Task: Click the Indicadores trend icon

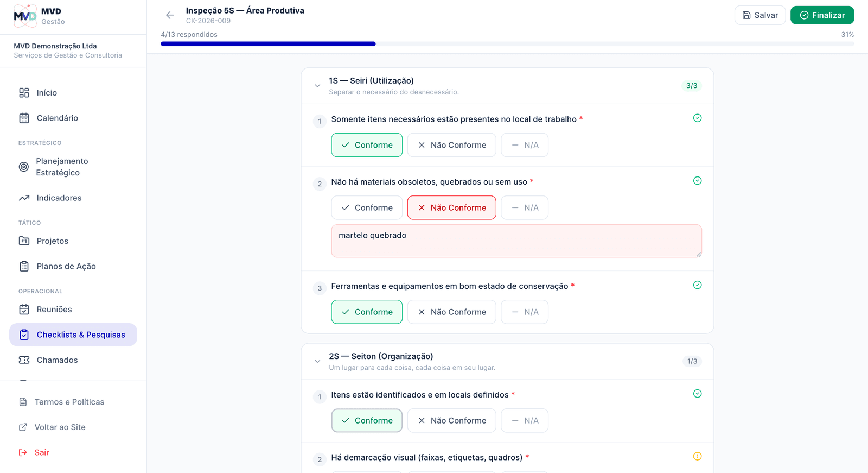Action: pos(24,198)
